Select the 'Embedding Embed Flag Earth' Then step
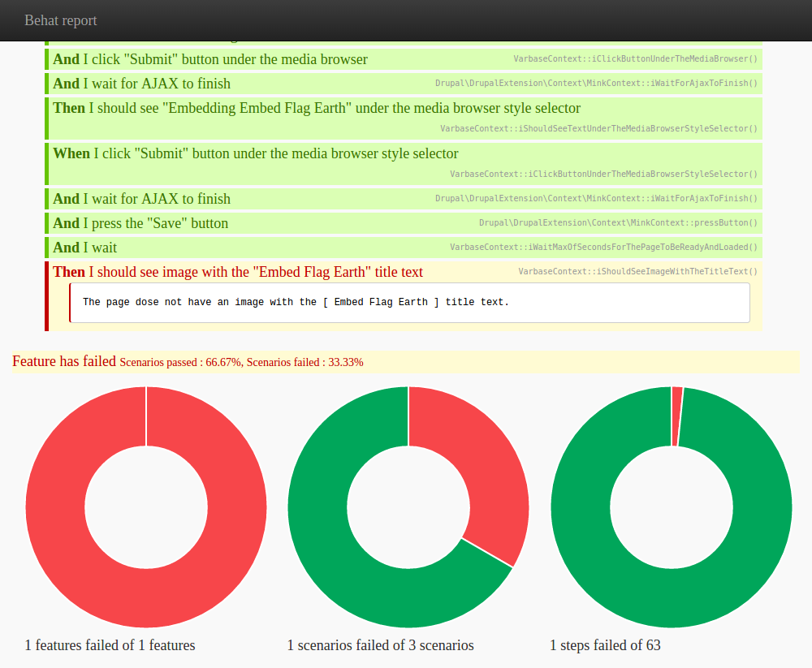This screenshot has width=812, height=668. 404,118
